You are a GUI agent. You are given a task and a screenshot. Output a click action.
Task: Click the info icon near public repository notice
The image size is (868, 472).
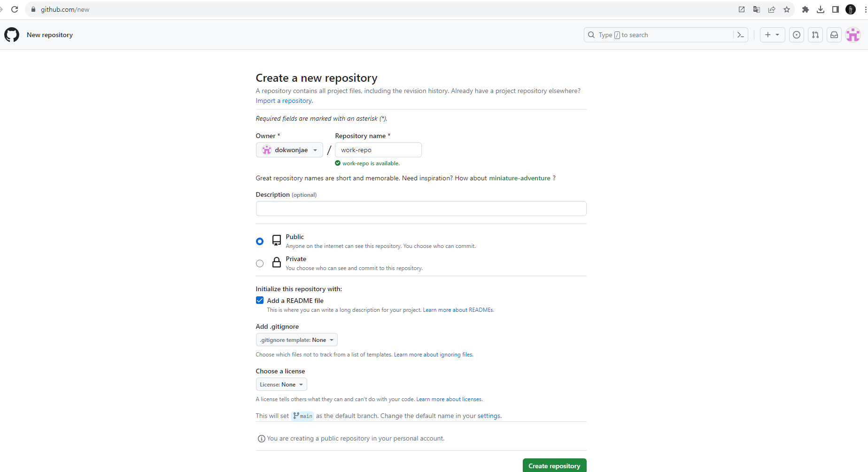point(261,439)
